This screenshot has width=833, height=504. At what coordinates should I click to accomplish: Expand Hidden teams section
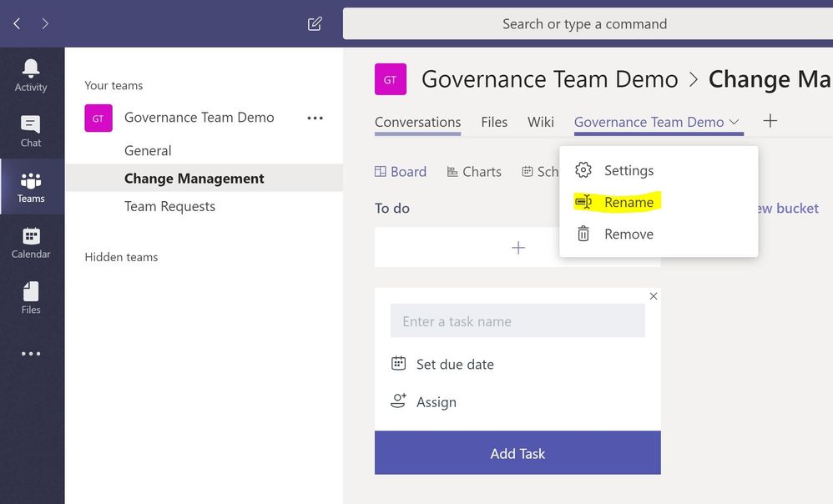(121, 257)
